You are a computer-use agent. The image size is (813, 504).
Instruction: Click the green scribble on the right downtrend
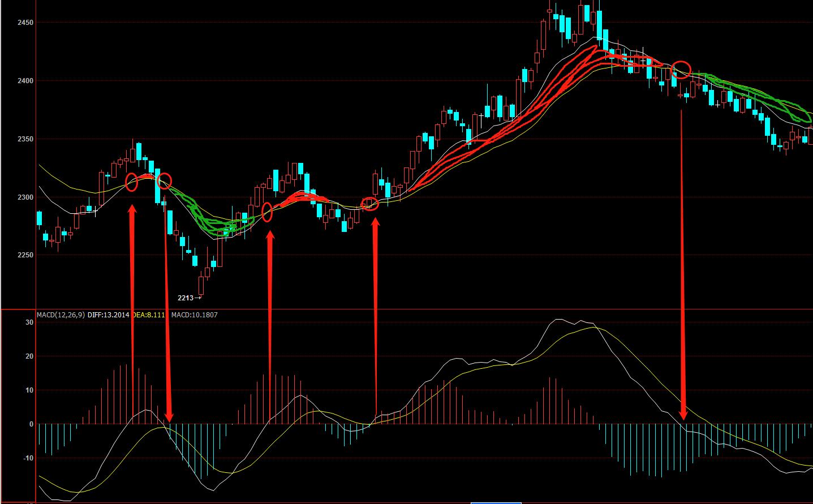(758, 97)
